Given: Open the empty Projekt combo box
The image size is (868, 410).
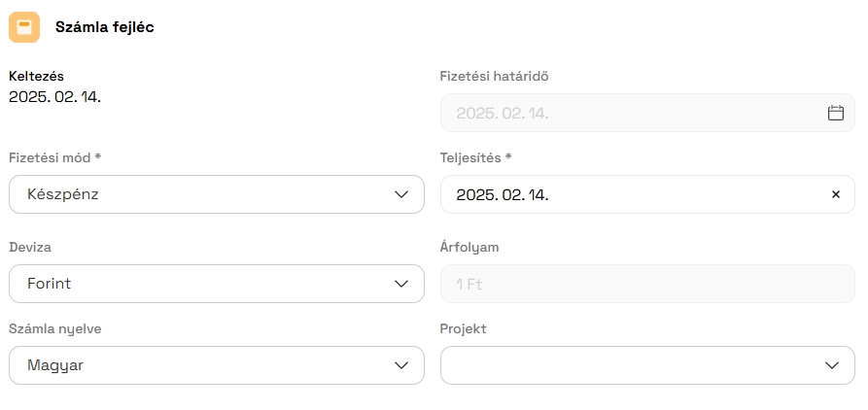Looking at the screenshot, I should coord(647,365).
